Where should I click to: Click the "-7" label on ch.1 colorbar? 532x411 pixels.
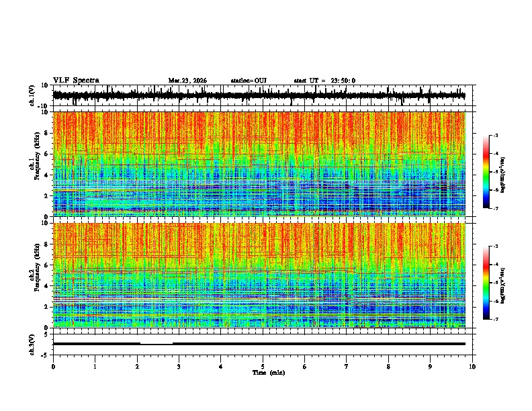pos(496,208)
